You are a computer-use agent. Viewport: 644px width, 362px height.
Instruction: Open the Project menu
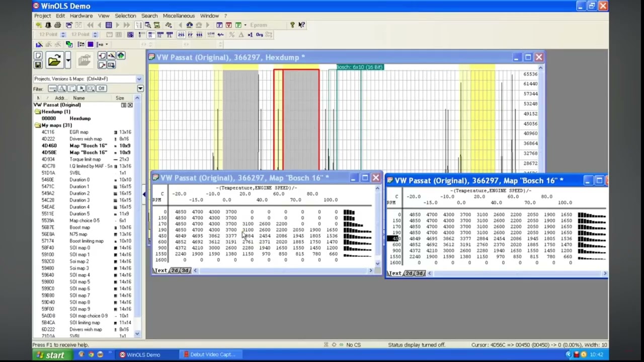[42, 16]
